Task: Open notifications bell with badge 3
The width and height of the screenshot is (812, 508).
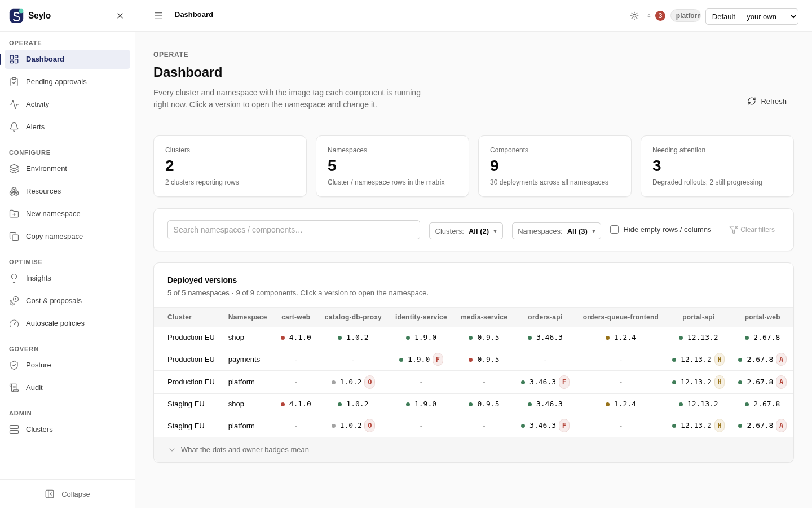Action: (656, 16)
